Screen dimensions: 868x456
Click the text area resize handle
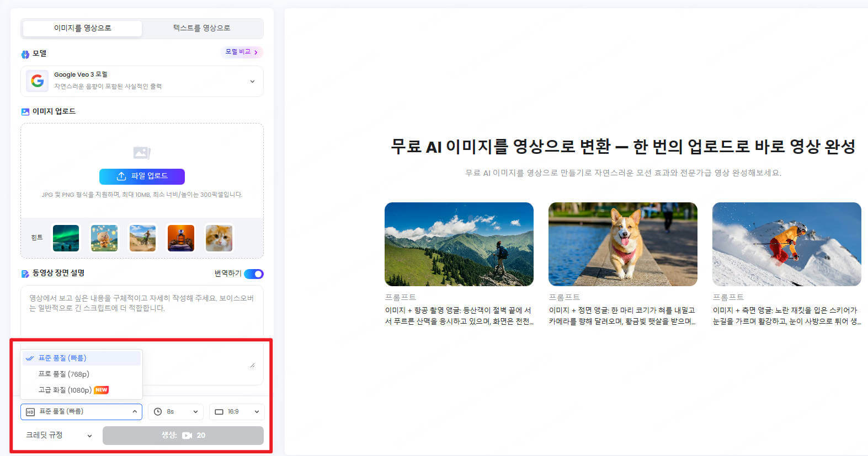coord(252,365)
